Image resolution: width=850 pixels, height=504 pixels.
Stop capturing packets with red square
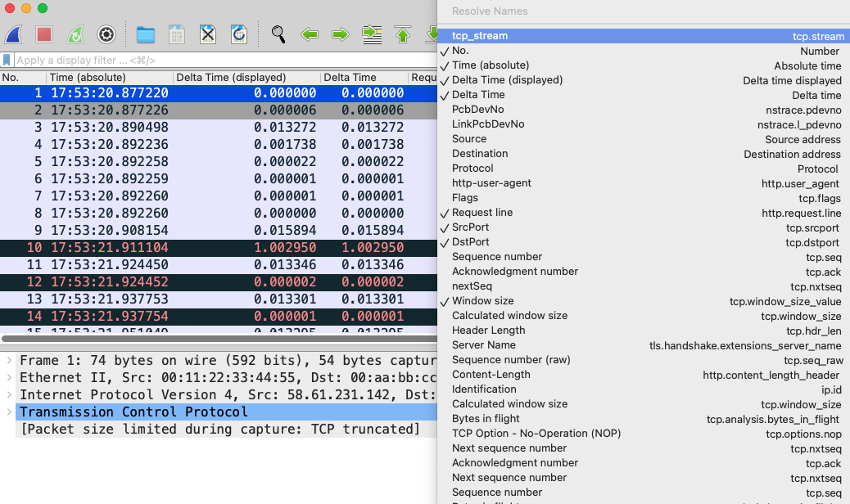(44, 34)
